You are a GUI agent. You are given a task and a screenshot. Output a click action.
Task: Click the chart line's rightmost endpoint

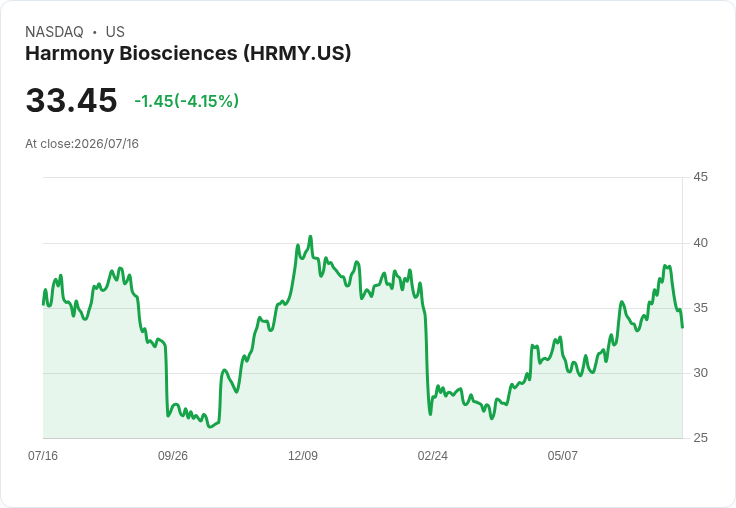pos(682,327)
